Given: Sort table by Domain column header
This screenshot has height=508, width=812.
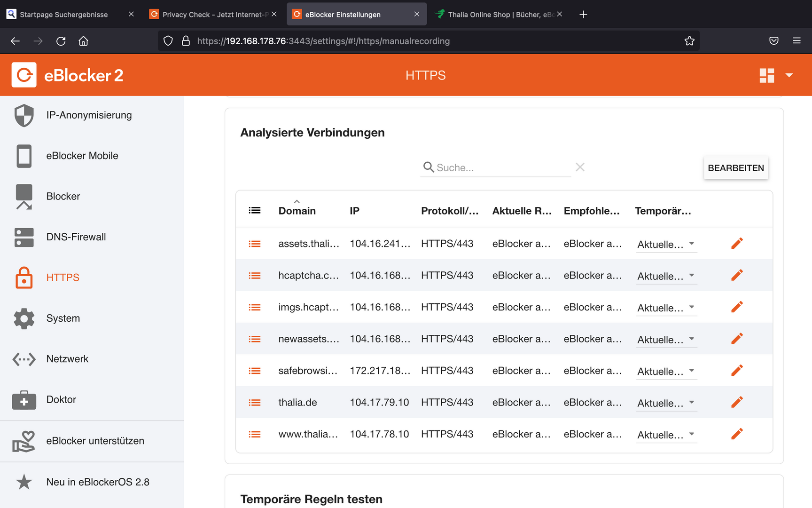Looking at the screenshot, I should (297, 211).
